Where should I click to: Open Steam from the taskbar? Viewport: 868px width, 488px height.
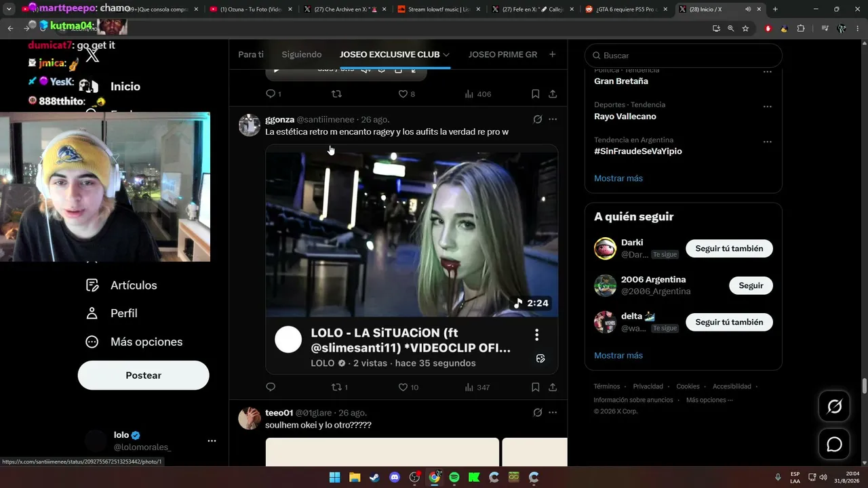click(x=374, y=477)
